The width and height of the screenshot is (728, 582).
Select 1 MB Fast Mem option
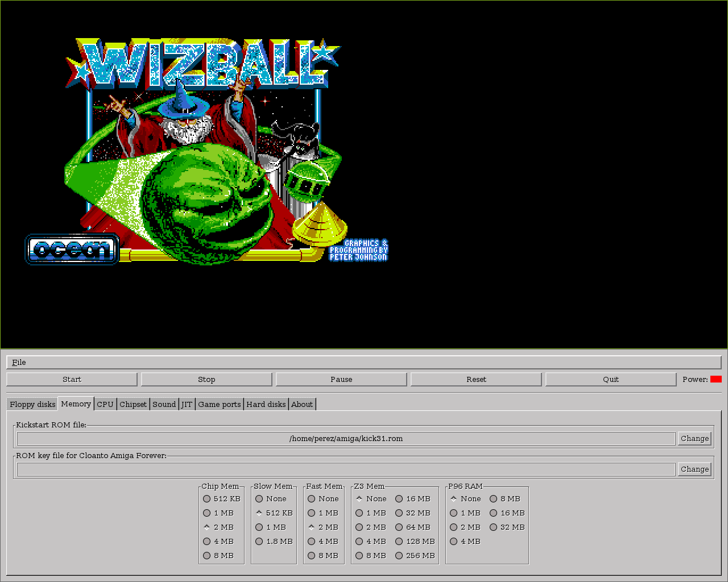[323, 513]
